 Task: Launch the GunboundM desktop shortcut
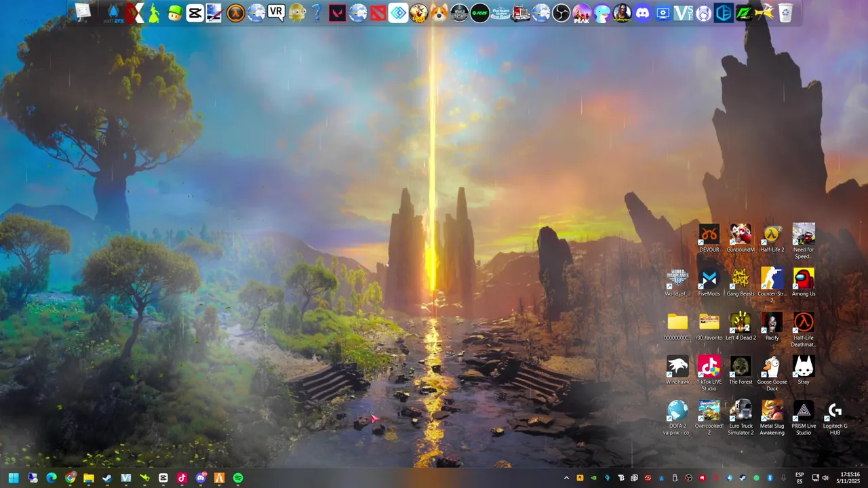[x=741, y=239]
